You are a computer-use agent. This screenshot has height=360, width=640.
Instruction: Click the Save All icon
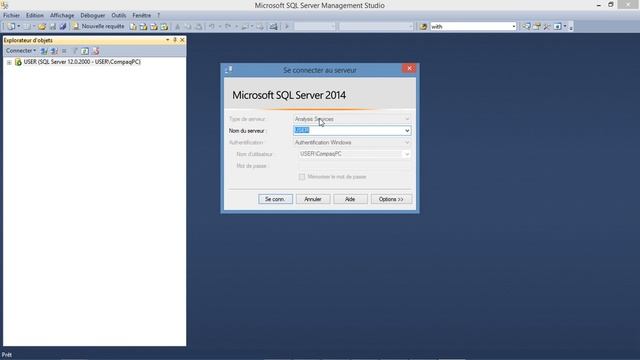click(63, 27)
